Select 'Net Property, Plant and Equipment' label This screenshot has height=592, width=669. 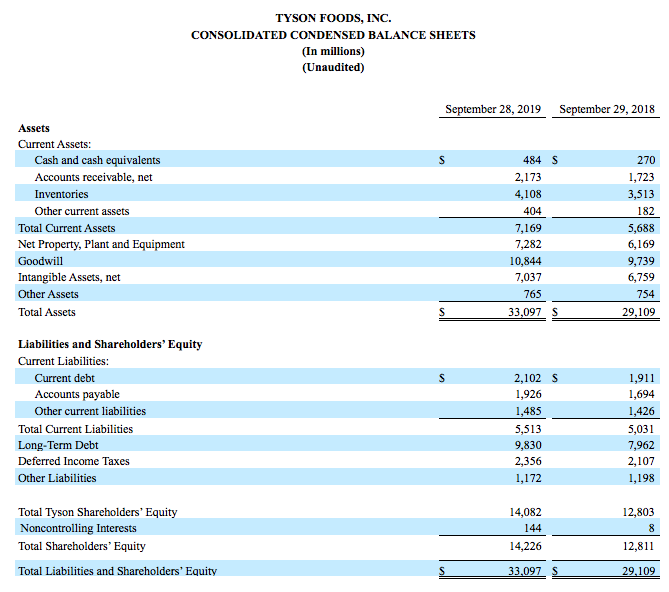(101, 244)
